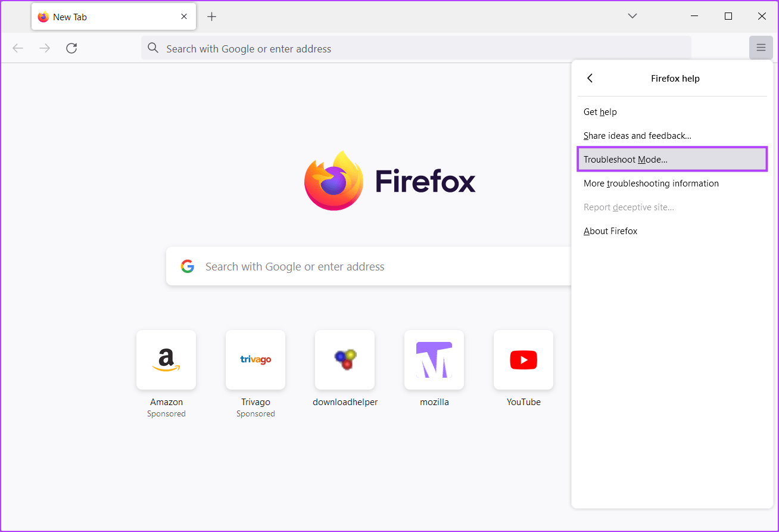This screenshot has height=532, width=779.
Task: Choose Get help menu entry
Action: (672, 112)
